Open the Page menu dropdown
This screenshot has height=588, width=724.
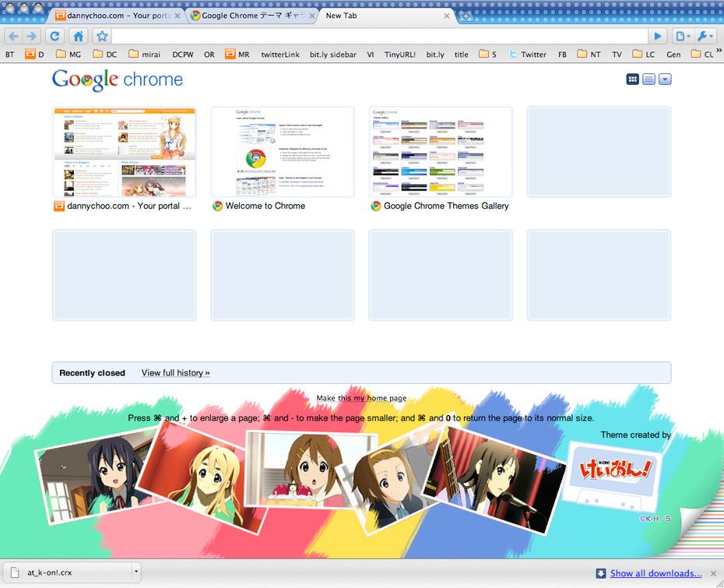[x=682, y=36]
